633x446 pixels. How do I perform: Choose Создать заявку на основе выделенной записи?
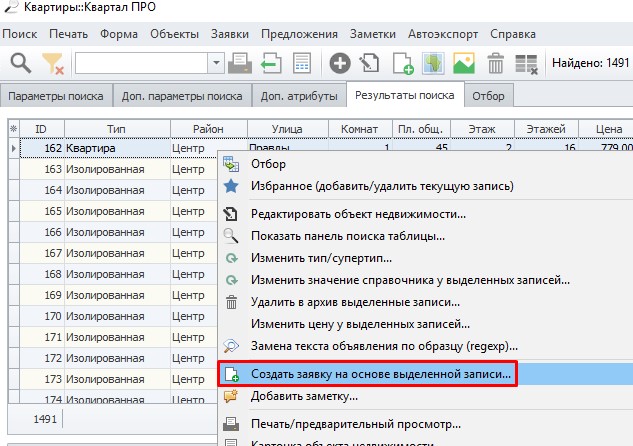[425, 374]
